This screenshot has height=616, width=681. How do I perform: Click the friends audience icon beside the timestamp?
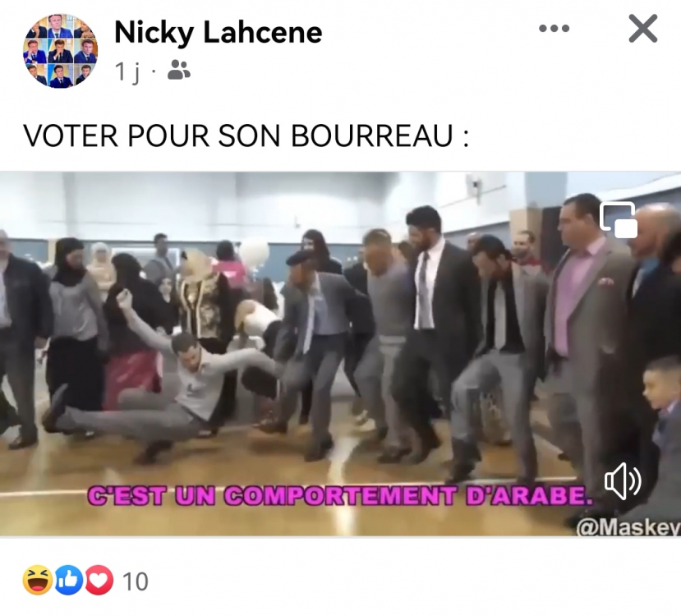click(x=179, y=70)
